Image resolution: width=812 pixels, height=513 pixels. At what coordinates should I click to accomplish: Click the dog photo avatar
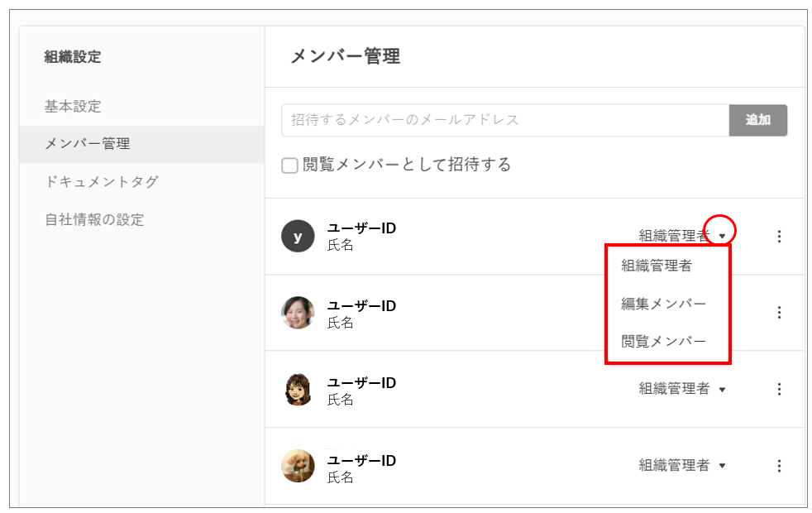[298, 466]
